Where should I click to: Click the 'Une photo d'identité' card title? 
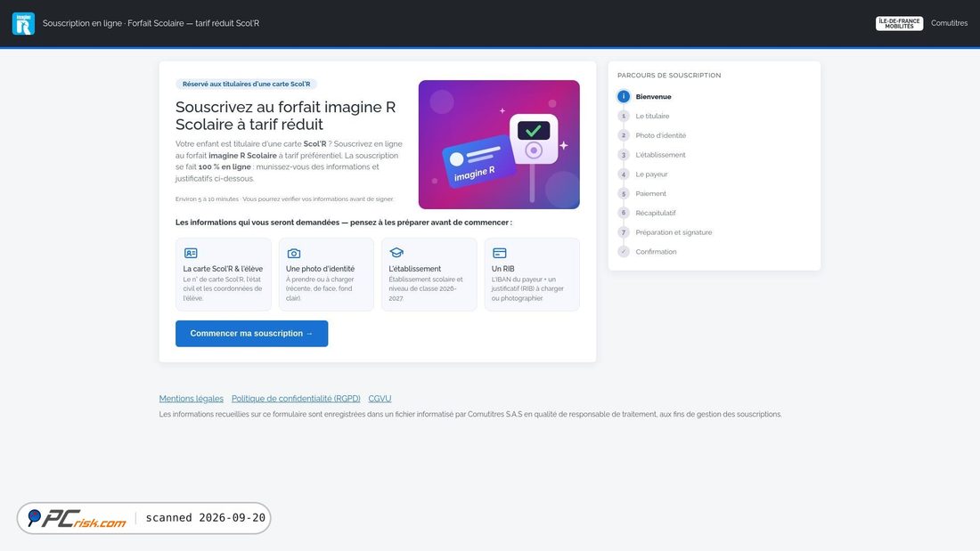click(320, 269)
